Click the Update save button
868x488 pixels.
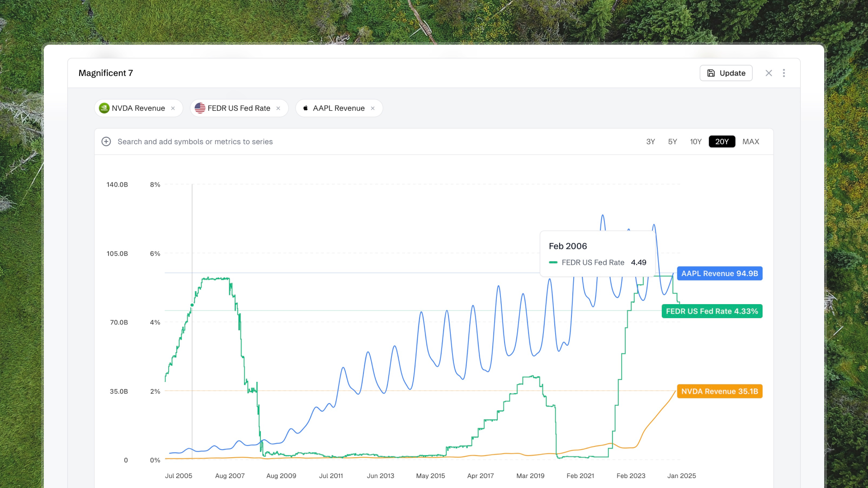click(x=726, y=73)
